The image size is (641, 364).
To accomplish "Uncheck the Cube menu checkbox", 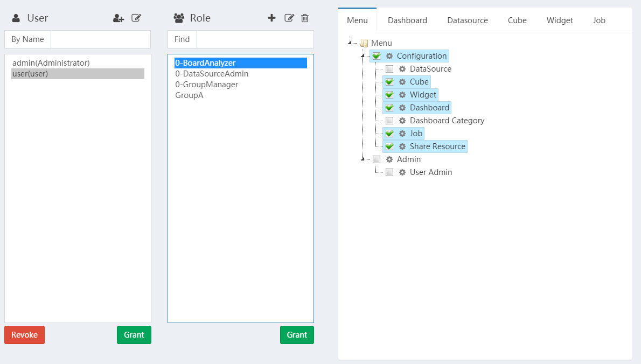I will pyautogui.click(x=389, y=82).
